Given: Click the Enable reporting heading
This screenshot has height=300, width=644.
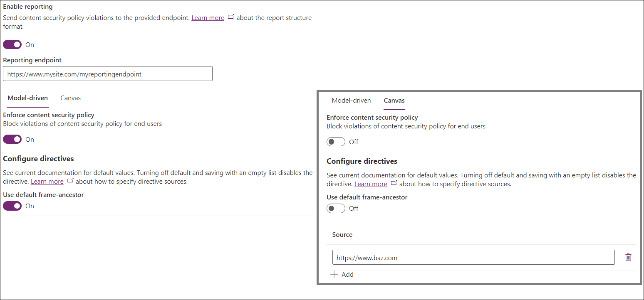Looking at the screenshot, I should pyautogui.click(x=28, y=6).
